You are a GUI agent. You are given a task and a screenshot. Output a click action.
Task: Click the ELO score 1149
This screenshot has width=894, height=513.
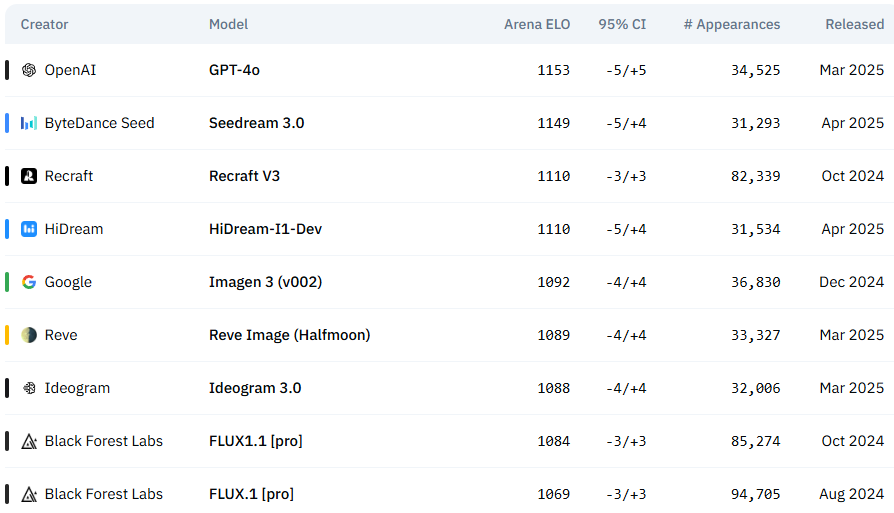click(x=554, y=123)
